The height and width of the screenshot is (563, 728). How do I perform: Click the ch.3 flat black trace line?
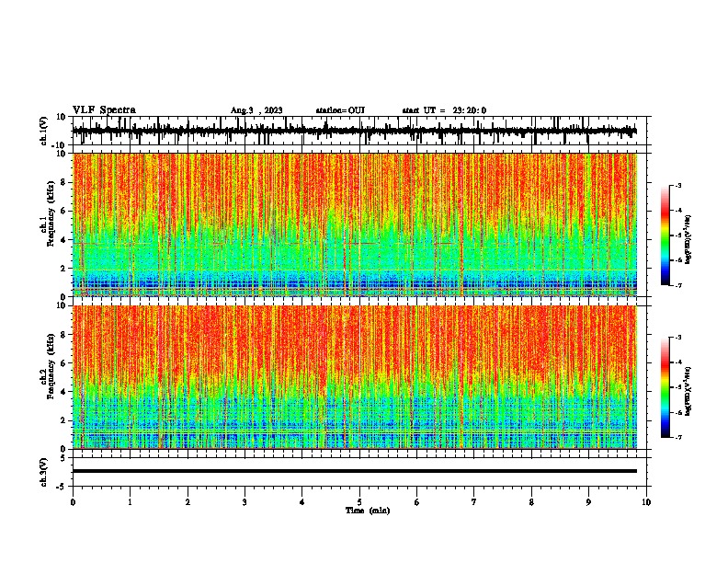point(355,471)
